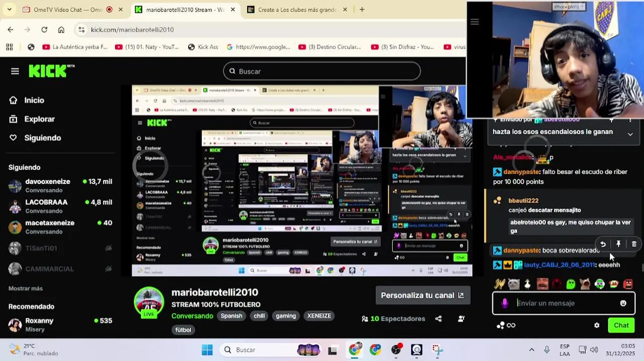The width and height of the screenshot is (644, 361).
Task: Open LACOBRAAA followed channel
Action: (x=60, y=206)
